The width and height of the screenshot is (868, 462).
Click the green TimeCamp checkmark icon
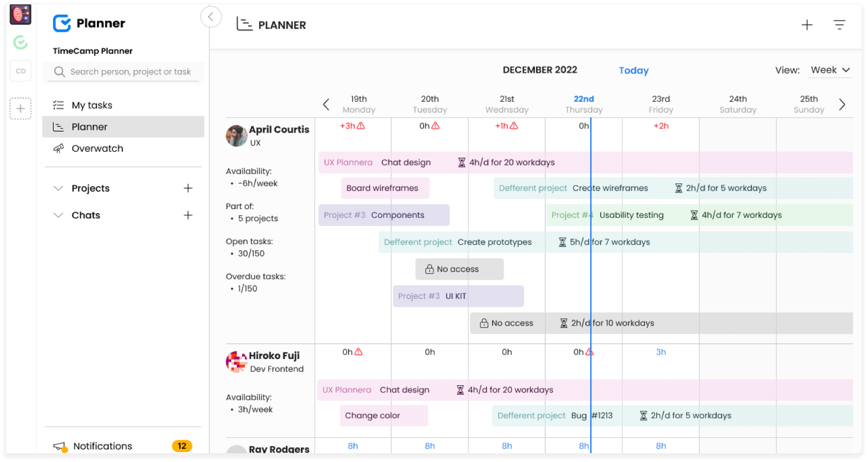20,42
